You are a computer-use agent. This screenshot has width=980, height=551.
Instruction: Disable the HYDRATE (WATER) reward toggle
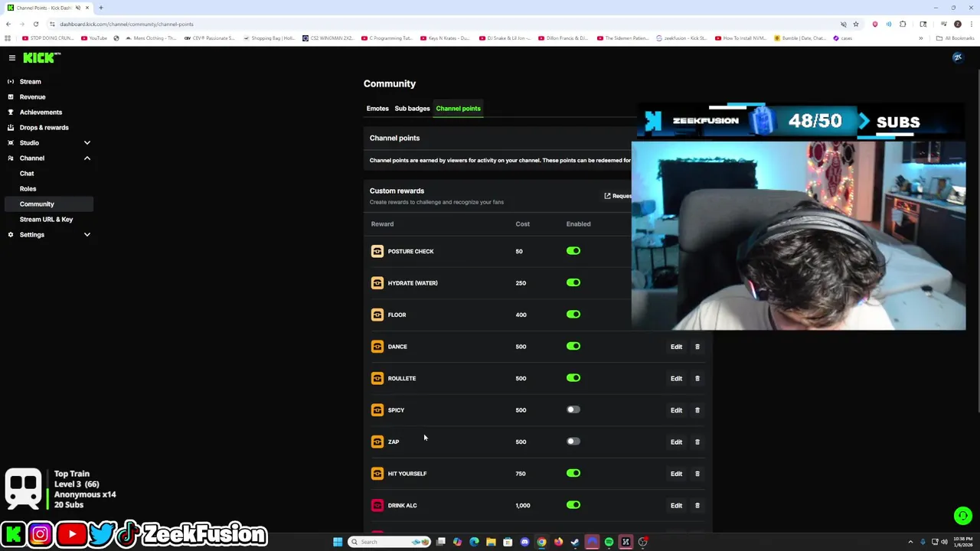(x=573, y=282)
